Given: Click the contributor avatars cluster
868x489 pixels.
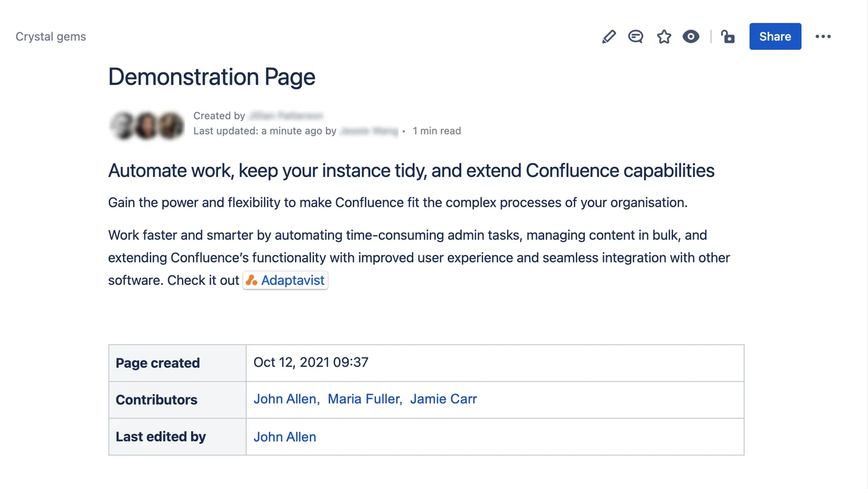Looking at the screenshot, I should [147, 125].
